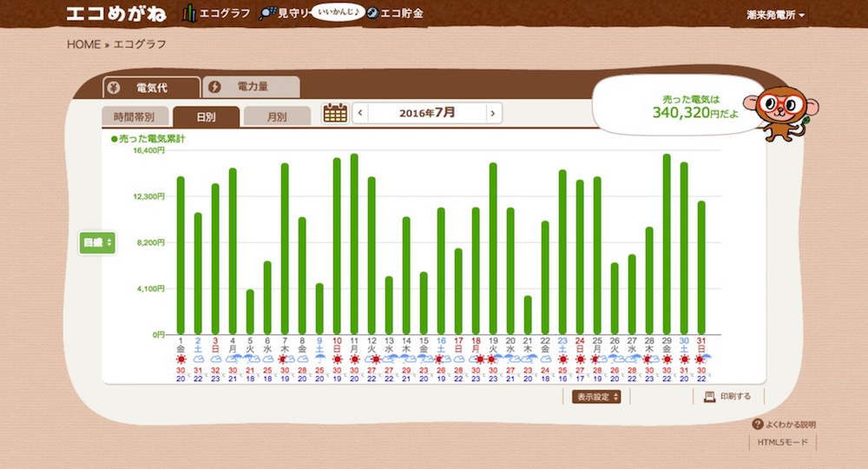
Task: Click the green bar for day 17
Action: 458,291
